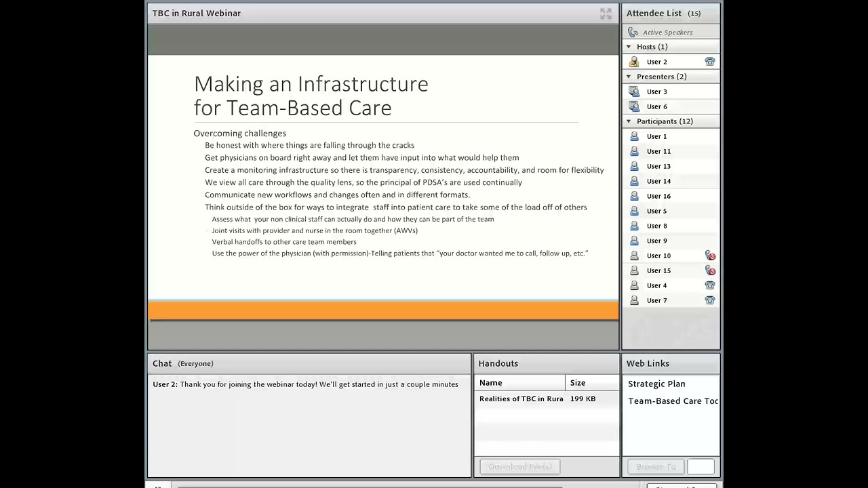The width and height of the screenshot is (868, 488).
Task: Open the Team-Based Care web link
Action: click(673, 401)
